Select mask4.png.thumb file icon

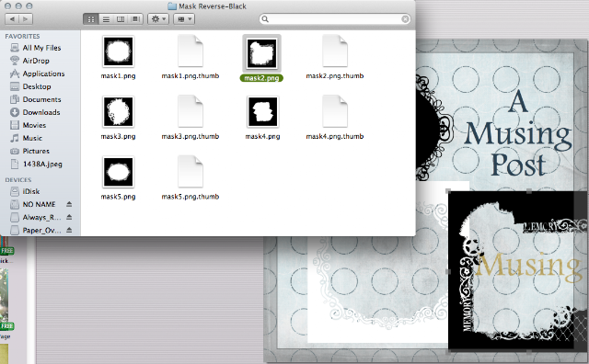point(335,111)
